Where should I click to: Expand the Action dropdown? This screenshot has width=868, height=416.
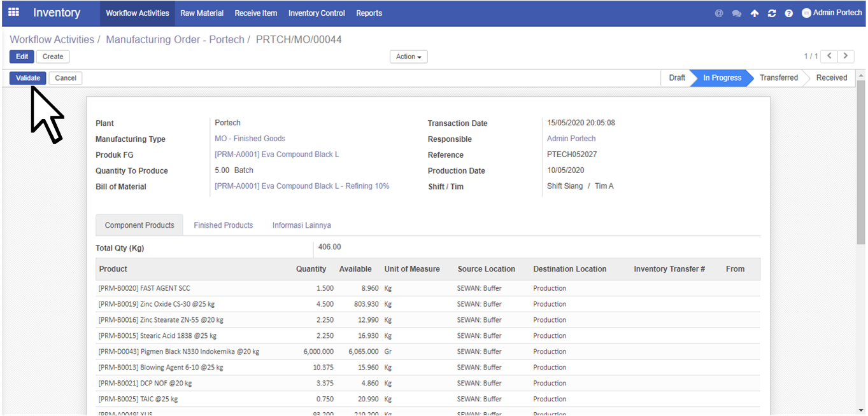click(x=408, y=57)
